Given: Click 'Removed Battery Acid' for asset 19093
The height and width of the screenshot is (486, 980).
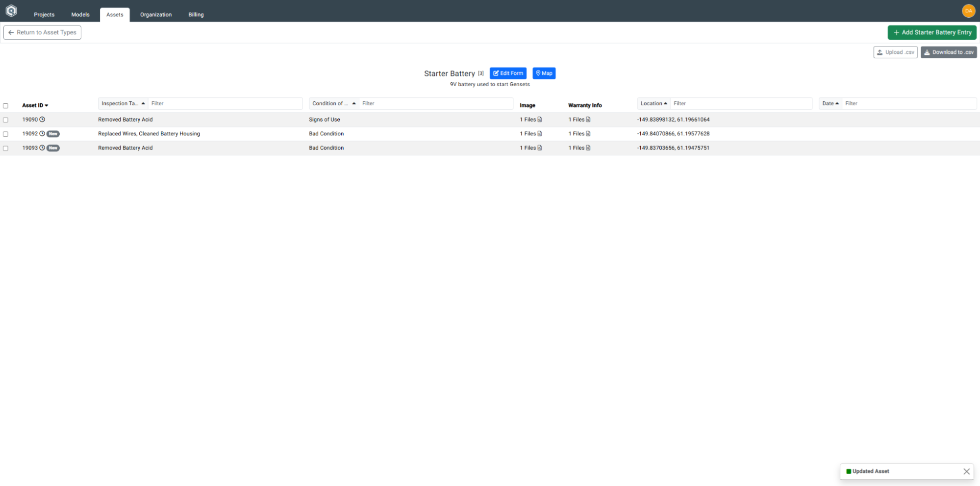Looking at the screenshot, I should click(126, 148).
